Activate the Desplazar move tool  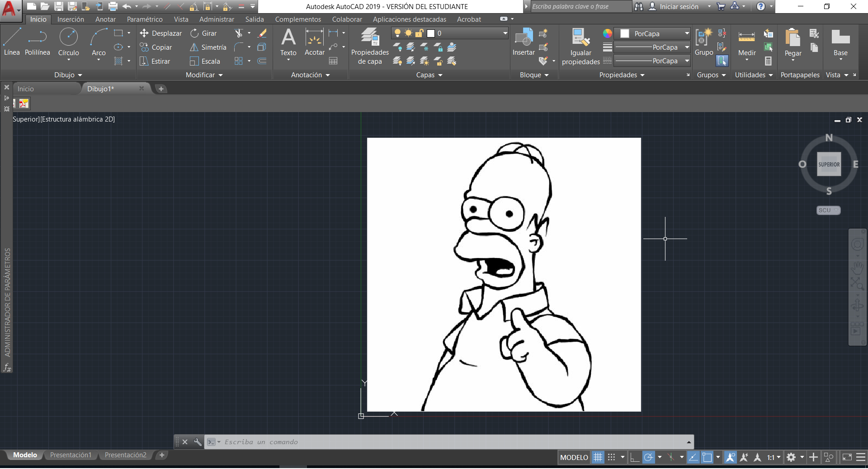coord(160,33)
